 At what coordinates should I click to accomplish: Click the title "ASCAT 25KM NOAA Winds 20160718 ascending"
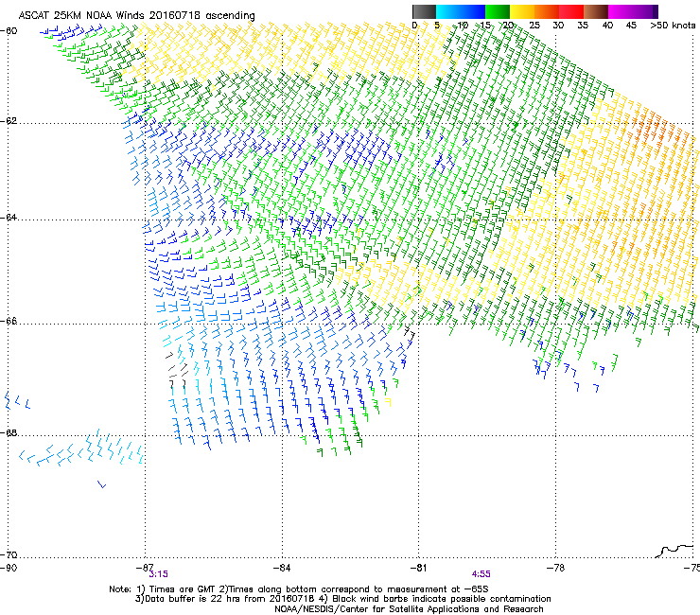click(x=136, y=15)
